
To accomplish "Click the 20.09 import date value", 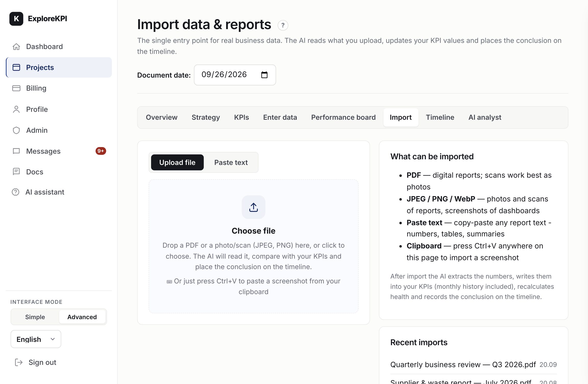I will tap(548, 365).
